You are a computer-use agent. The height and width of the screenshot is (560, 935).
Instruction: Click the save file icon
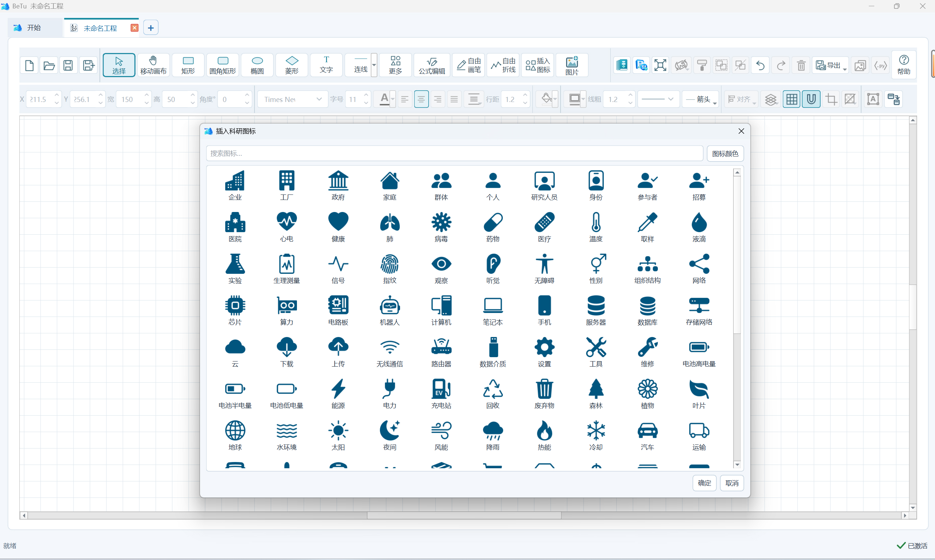point(68,65)
